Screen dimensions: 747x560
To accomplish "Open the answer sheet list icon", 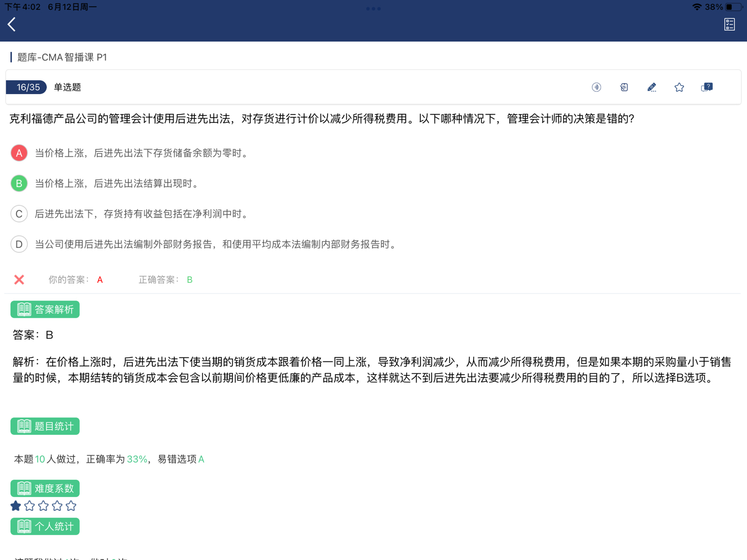I will (x=729, y=24).
